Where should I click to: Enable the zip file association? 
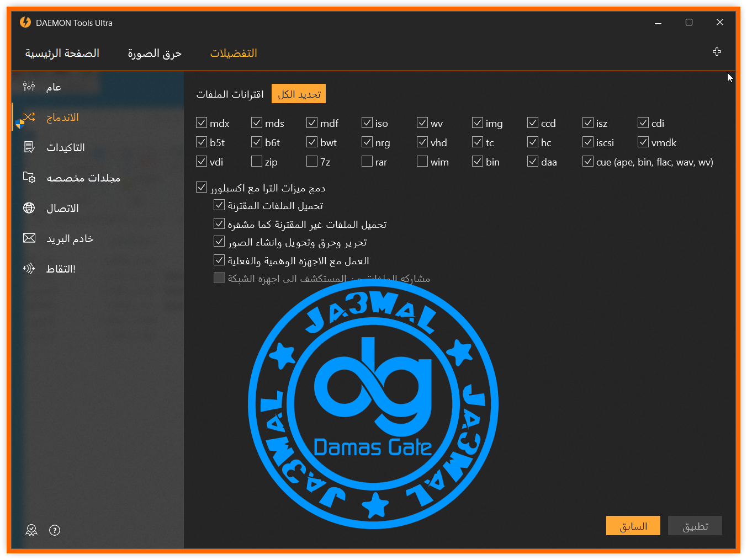(257, 161)
